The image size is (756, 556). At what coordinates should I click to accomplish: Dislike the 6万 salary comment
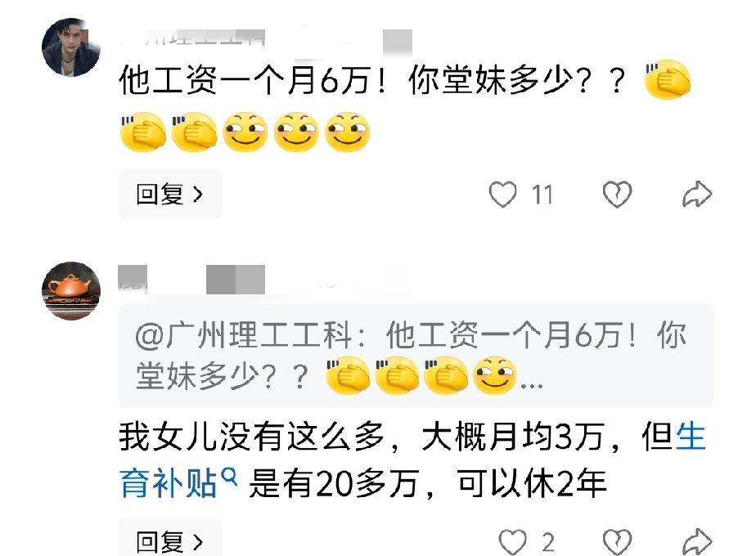pos(617,194)
